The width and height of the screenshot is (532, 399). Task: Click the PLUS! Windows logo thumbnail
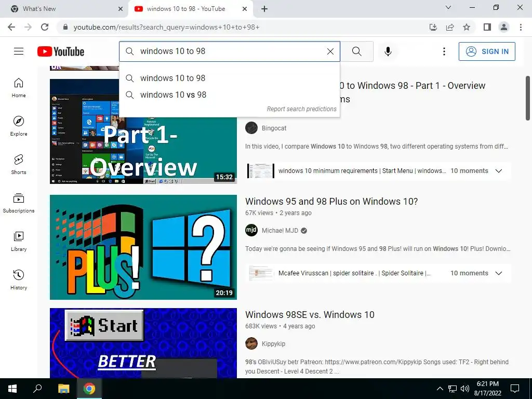pyautogui.click(x=143, y=247)
